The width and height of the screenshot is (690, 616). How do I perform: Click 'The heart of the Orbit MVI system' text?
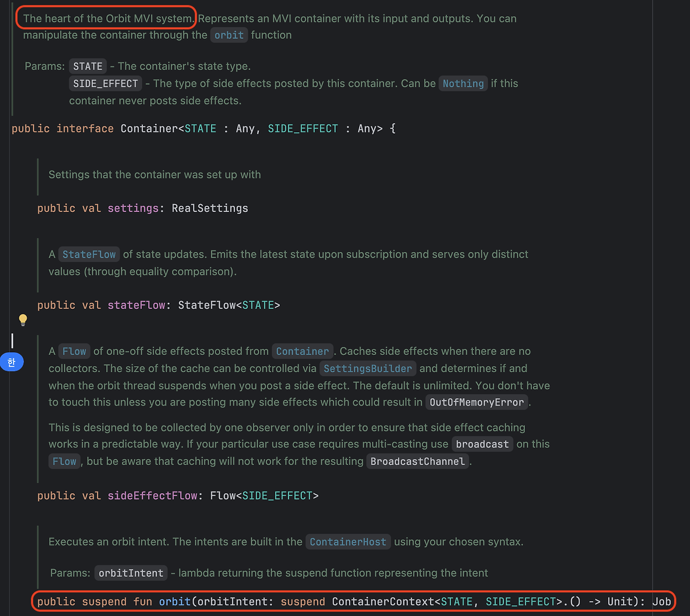coord(108,18)
